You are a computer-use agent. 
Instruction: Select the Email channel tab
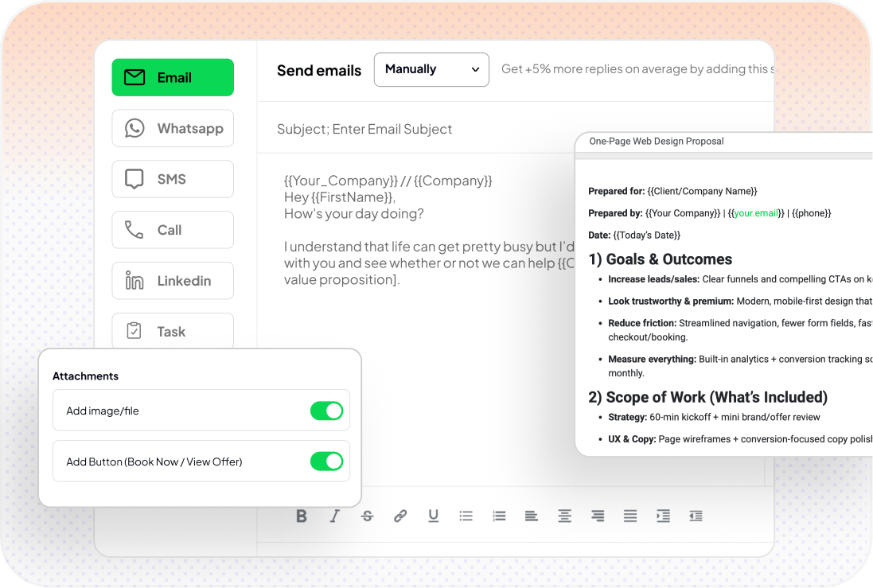pos(173,77)
